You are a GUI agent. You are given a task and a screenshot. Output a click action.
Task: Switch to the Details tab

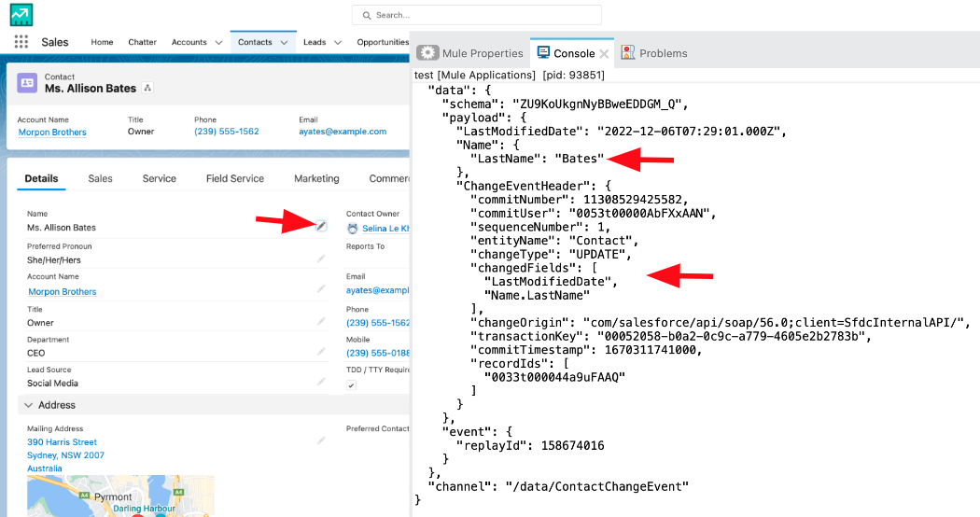(x=41, y=179)
